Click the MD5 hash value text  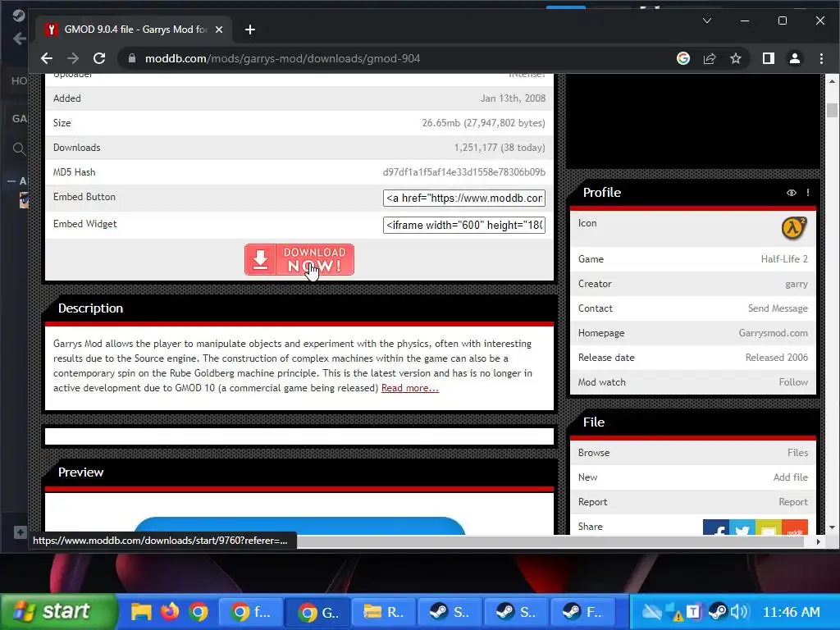point(464,172)
